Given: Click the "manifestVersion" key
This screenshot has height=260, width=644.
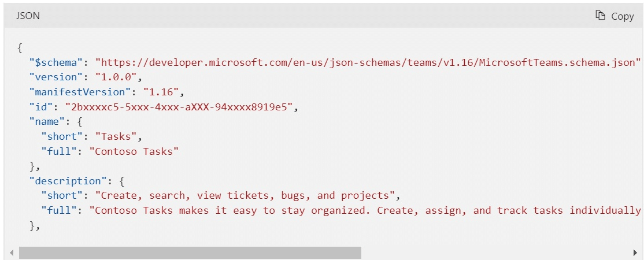Looking at the screenshot, I should click(x=77, y=92).
